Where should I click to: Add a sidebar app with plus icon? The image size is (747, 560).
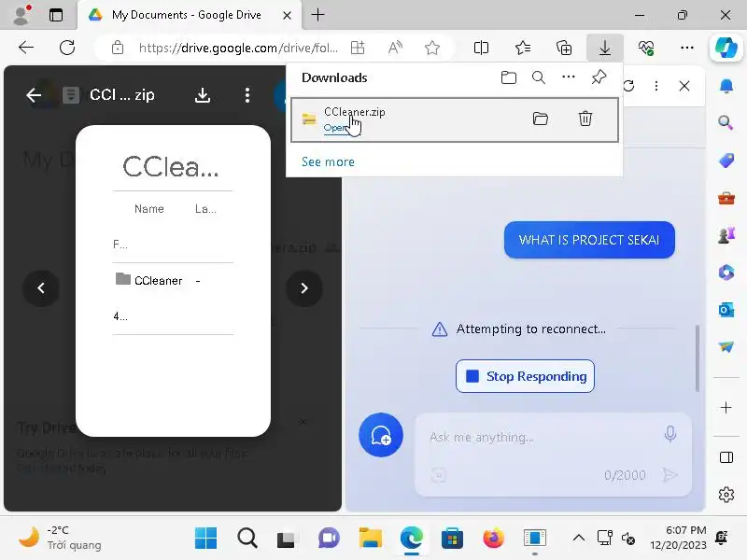[x=726, y=408]
